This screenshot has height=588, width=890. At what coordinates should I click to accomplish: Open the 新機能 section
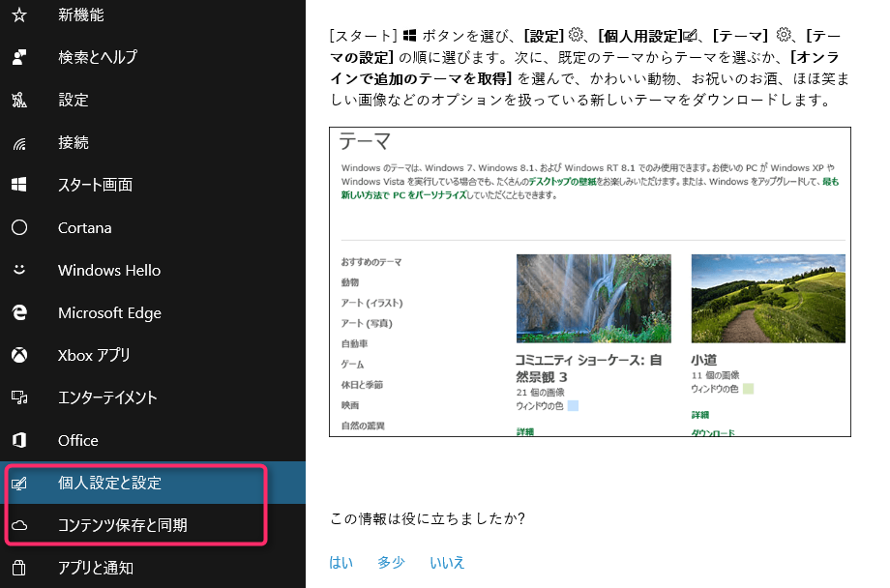tap(80, 15)
